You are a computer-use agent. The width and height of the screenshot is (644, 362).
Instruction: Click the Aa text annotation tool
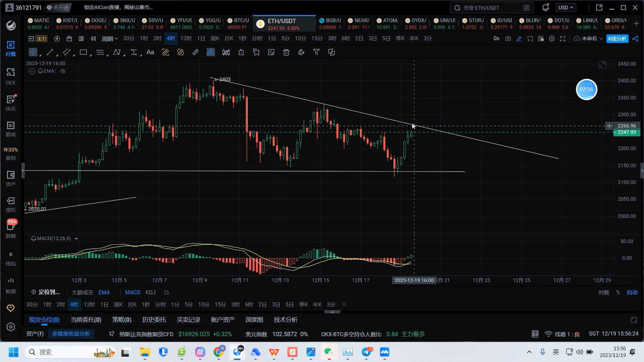pos(150,52)
